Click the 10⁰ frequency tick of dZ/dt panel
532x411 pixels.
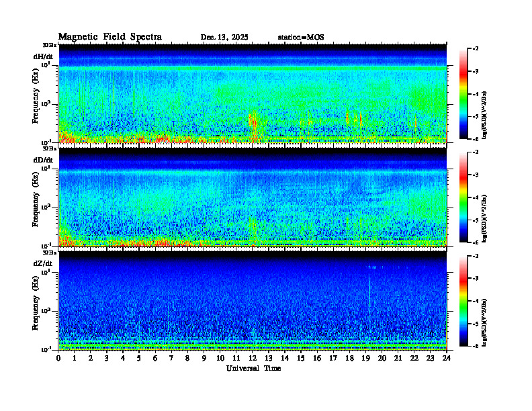point(46,311)
